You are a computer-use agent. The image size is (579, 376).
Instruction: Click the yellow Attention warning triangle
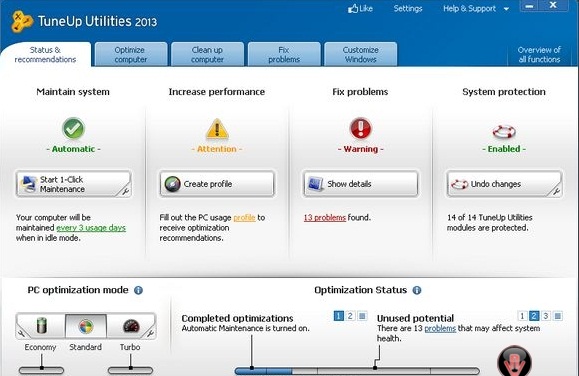click(x=217, y=129)
